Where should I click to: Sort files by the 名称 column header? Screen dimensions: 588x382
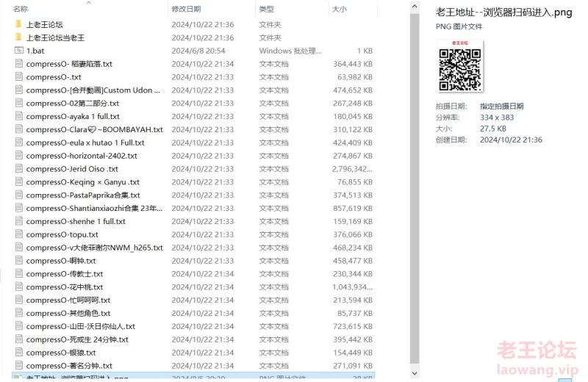pyautogui.click(x=21, y=9)
